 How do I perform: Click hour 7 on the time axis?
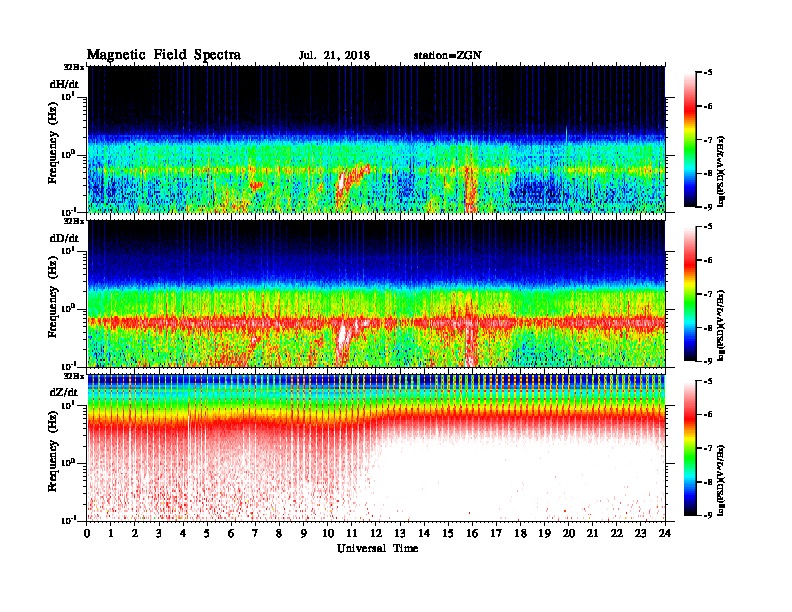255,534
